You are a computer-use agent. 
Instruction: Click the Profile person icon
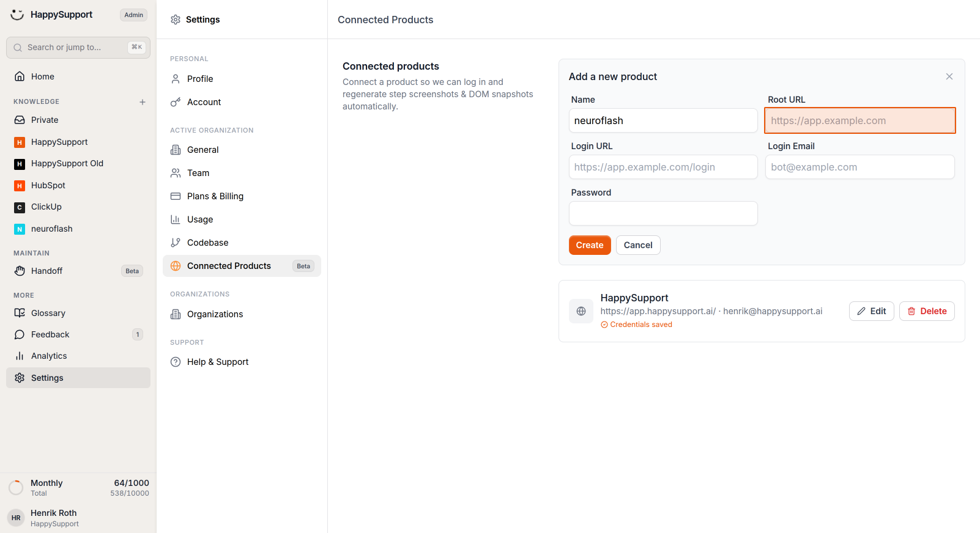click(176, 79)
